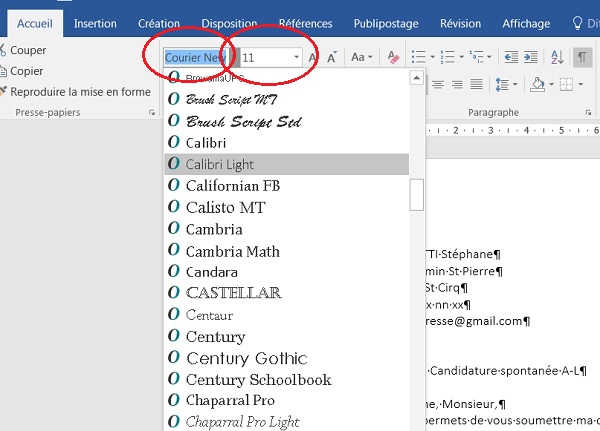This screenshot has width=600, height=431.
Task: Click the borders icon
Action: tap(566, 84)
